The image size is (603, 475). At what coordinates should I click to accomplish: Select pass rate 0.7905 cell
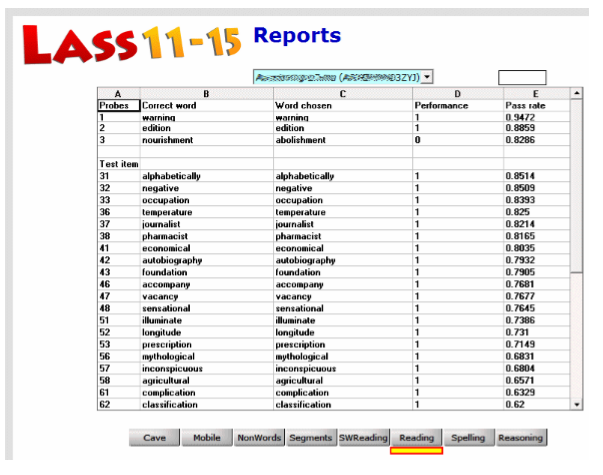point(536,272)
